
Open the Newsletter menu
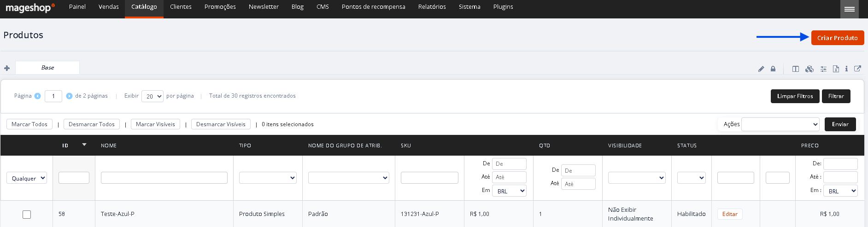point(264,7)
